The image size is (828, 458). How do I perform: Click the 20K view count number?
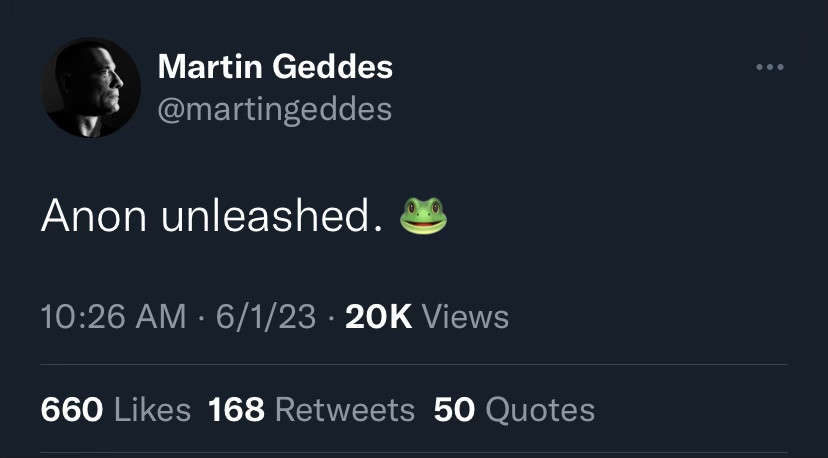tap(378, 317)
